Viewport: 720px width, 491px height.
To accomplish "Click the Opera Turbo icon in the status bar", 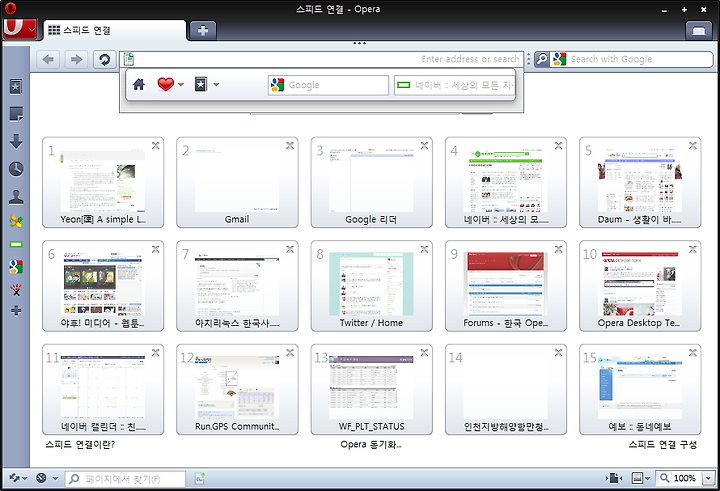I will (41, 478).
